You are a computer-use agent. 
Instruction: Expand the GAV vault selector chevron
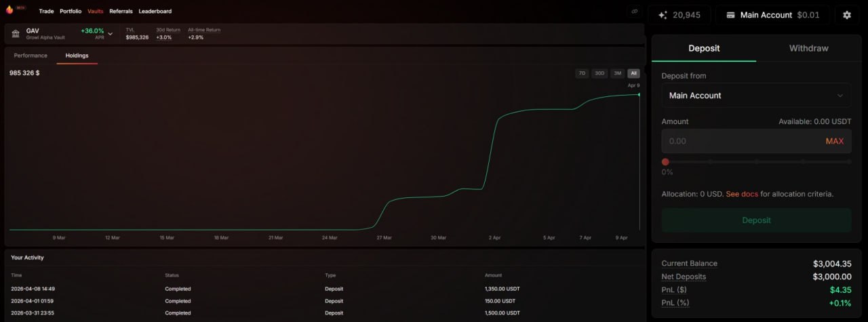point(111,33)
